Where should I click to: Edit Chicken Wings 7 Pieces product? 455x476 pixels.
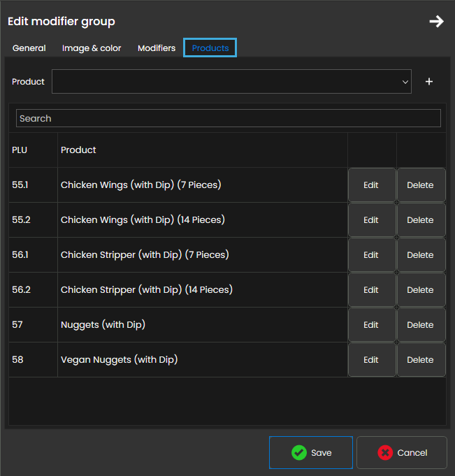371,185
